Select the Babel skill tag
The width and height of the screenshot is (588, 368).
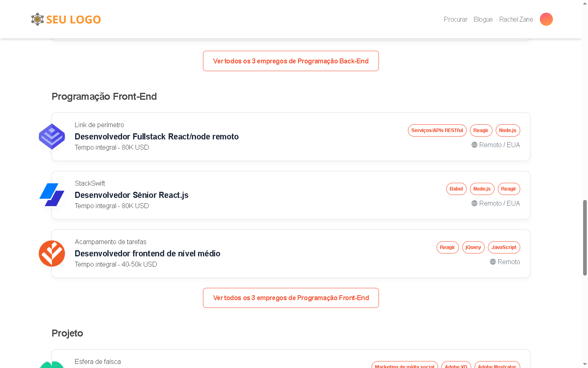[x=456, y=189]
